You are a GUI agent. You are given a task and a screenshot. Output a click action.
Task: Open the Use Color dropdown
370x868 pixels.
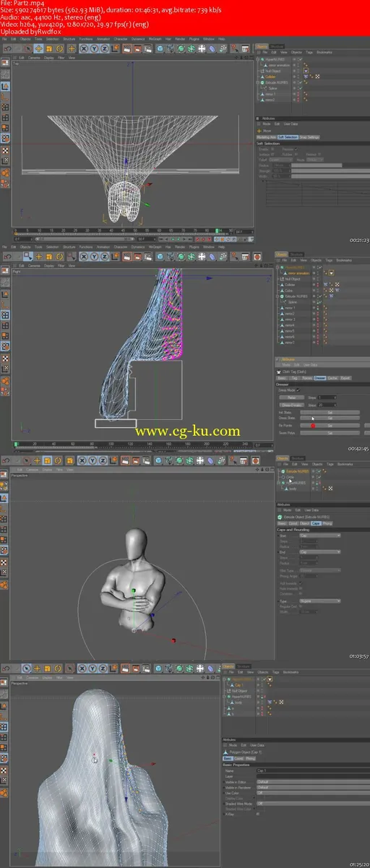click(x=313, y=792)
